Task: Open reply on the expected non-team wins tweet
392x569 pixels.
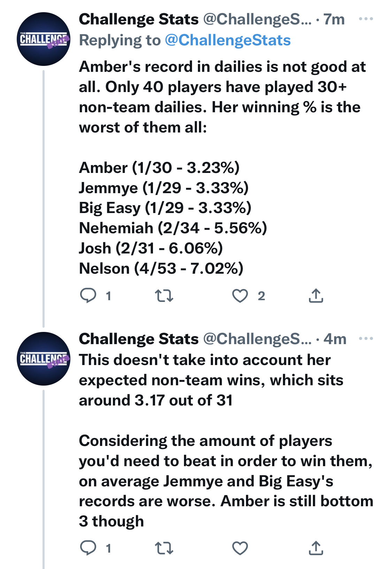Action: pyautogui.click(x=88, y=548)
